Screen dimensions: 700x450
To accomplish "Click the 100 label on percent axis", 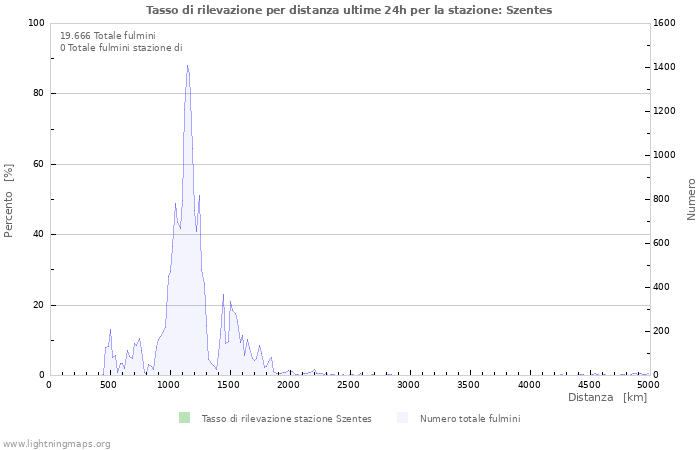I will 36,23.
